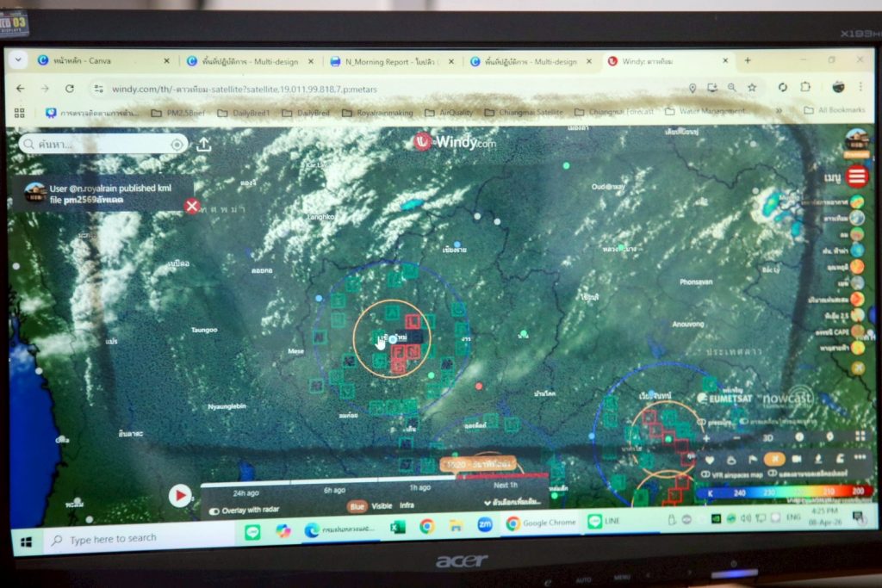Viewport: 882px width, 588px height.
Task: Open the red Windy hamburger menu
Action: [x=856, y=177]
